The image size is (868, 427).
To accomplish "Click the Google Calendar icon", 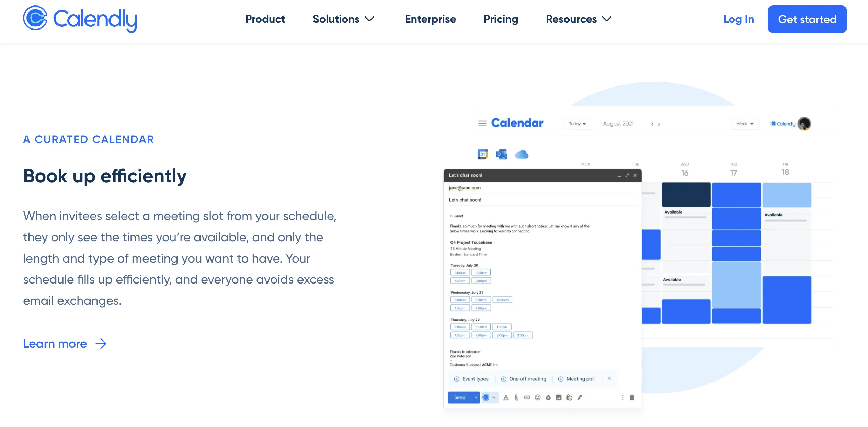I will (x=483, y=154).
